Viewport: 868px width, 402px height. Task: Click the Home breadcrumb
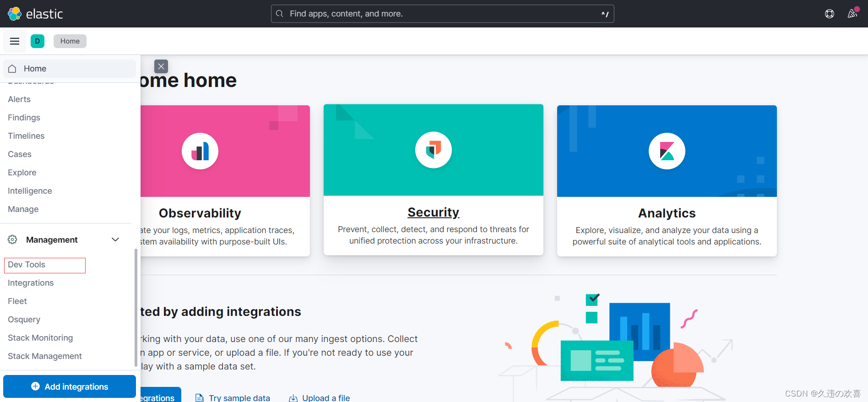click(70, 41)
